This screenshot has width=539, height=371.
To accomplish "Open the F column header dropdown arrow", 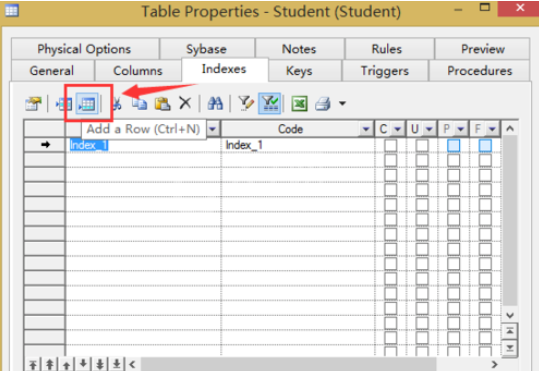I will pyautogui.click(x=492, y=129).
